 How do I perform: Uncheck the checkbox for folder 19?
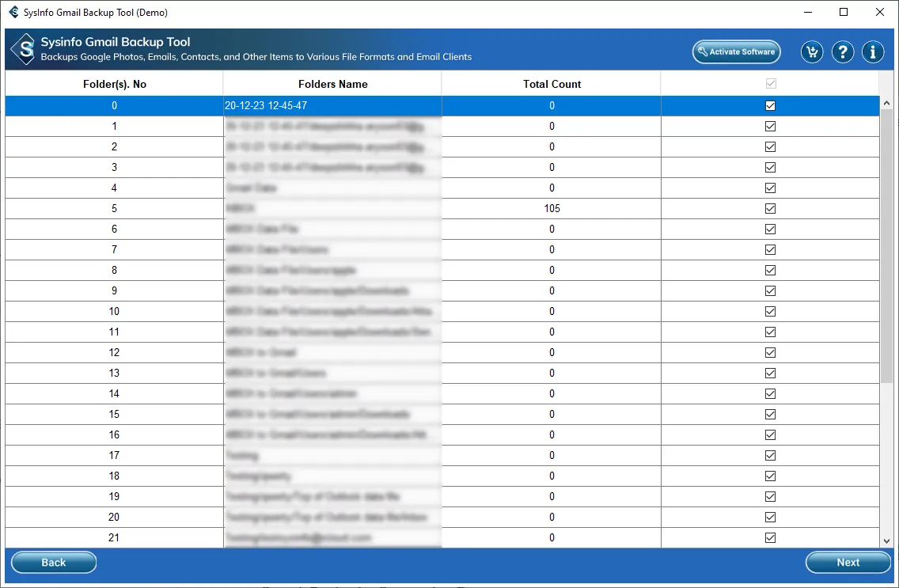click(x=771, y=497)
